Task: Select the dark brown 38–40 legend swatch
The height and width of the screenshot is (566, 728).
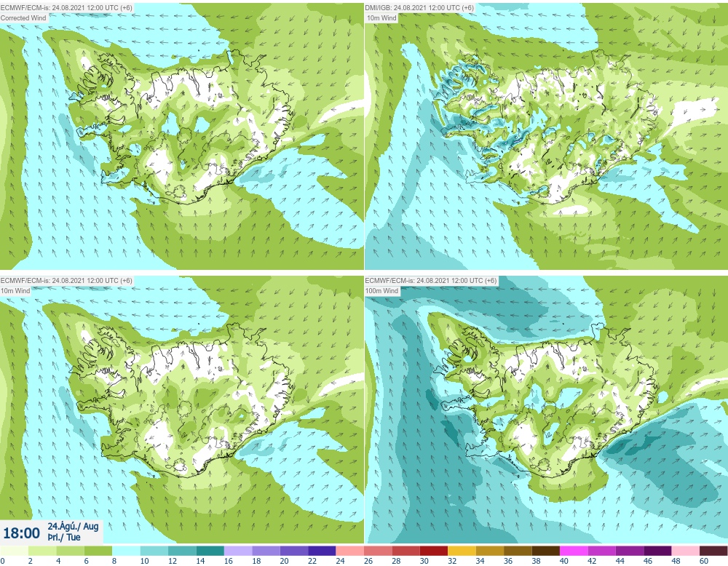Action: (545, 551)
